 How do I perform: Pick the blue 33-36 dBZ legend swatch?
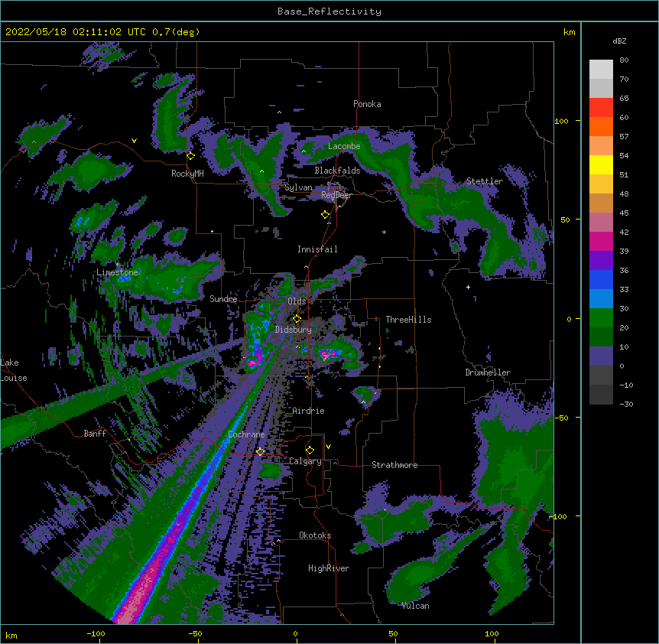601,279
